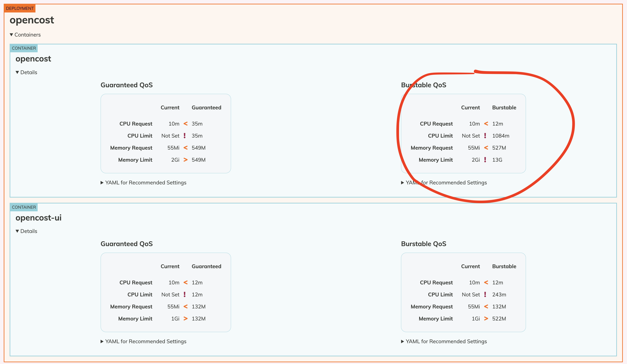Collapse the Containers section under opencost deployment
The height and width of the screenshot is (364, 627).
[x=25, y=35]
